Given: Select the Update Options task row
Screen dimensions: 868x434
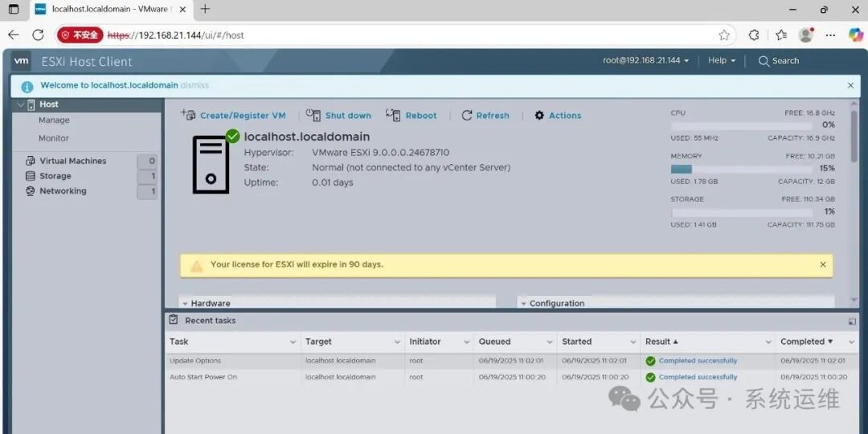Looking at the screenshot, I should click(512, 361).
